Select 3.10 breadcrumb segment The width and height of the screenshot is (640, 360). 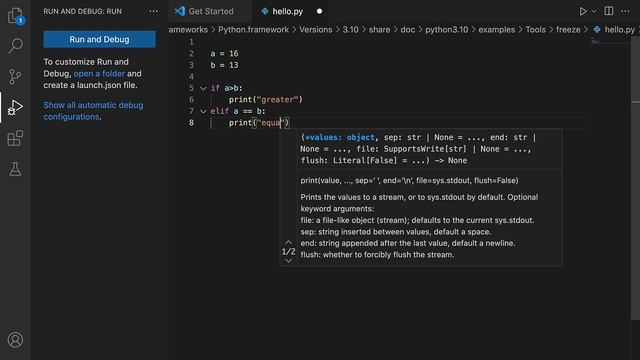point(350,30)
